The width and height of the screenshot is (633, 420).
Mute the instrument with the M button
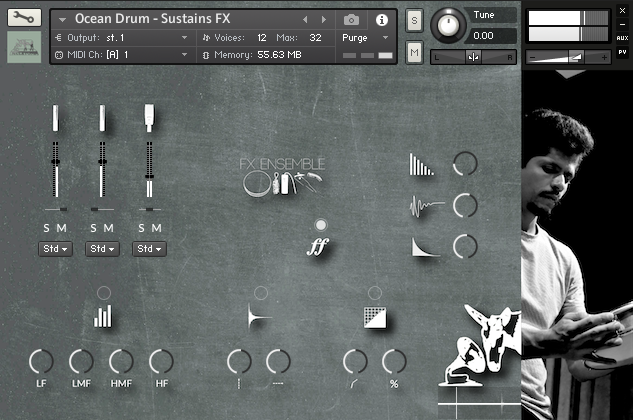pos(414,52)
